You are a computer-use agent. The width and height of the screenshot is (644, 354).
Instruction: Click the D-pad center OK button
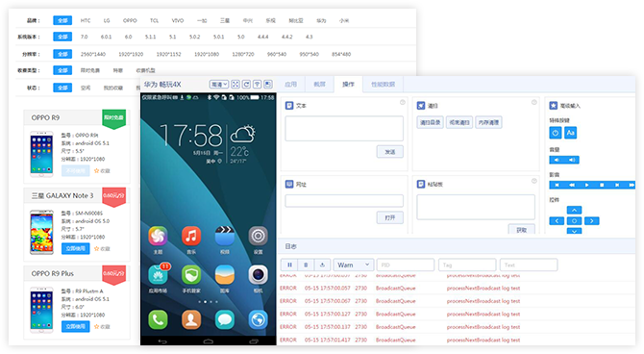coord(574,221)
